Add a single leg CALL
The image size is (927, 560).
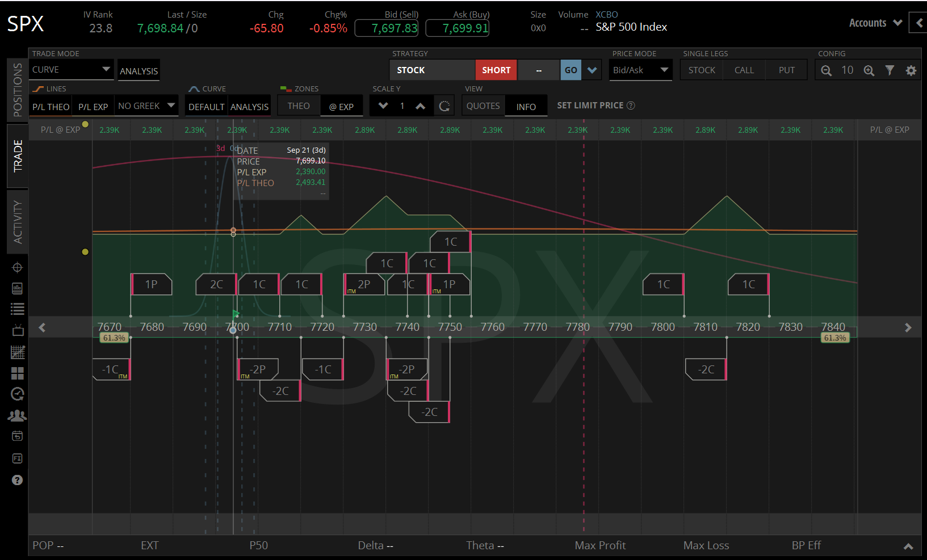(744, 70)
